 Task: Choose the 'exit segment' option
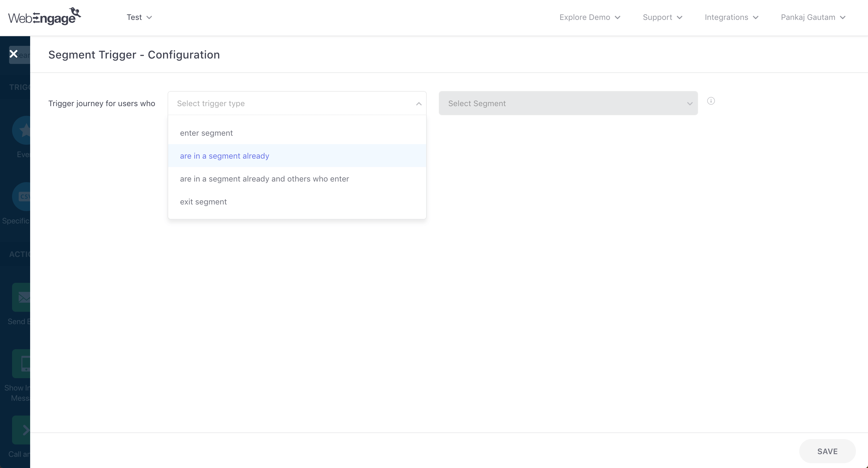[203, 202]
